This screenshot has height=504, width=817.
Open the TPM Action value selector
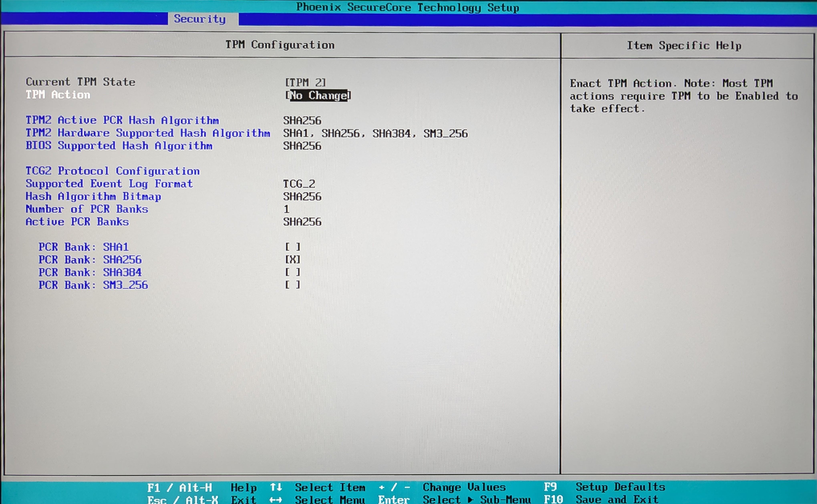pos(318,95)
